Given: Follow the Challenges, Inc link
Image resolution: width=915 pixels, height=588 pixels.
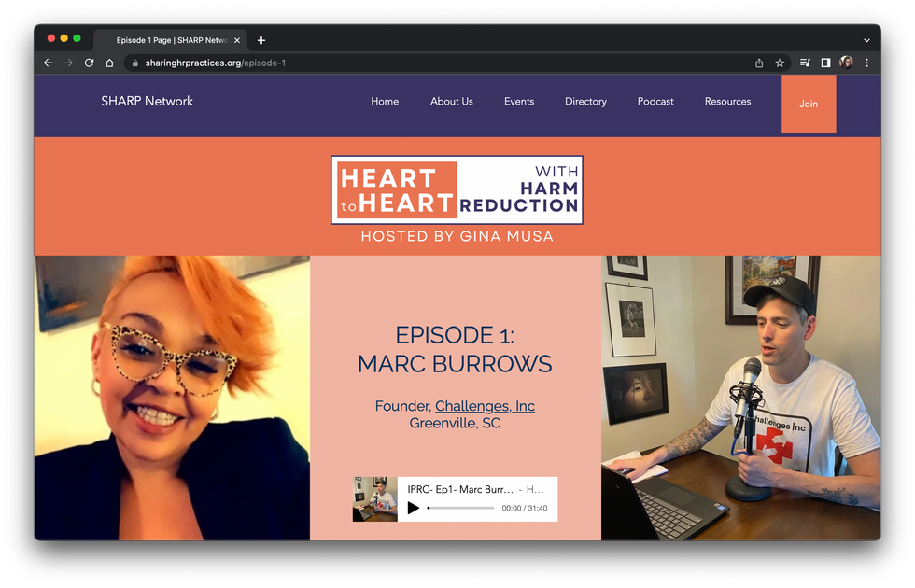Looking at the screenshot, I should (485, 406).
